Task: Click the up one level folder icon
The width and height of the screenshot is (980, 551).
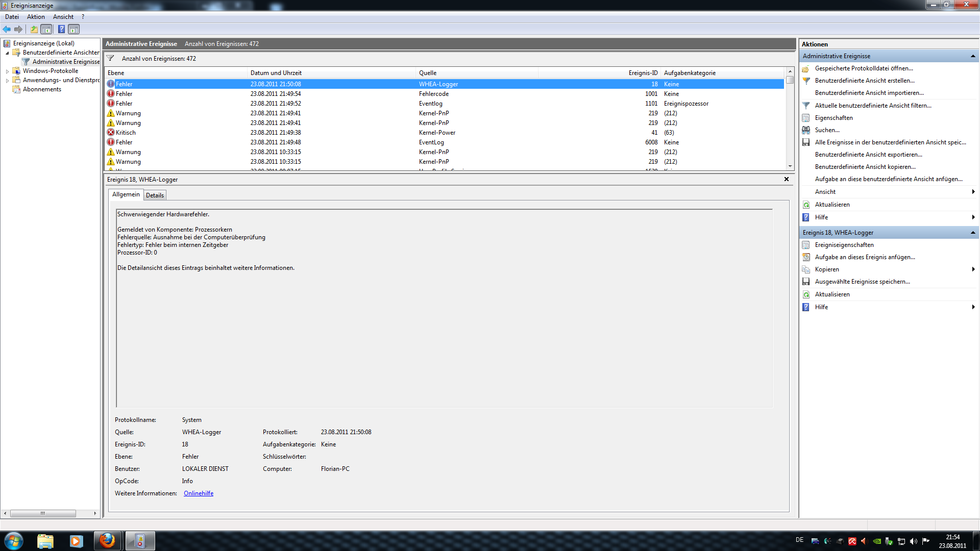Action: point(34,29)
